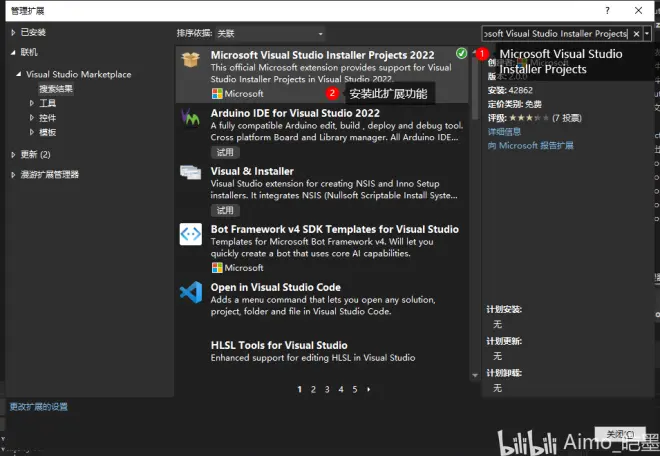Screen dimensions: 660x456
Task: Expand the 模板 category
Action: click(x=32, y=132)
